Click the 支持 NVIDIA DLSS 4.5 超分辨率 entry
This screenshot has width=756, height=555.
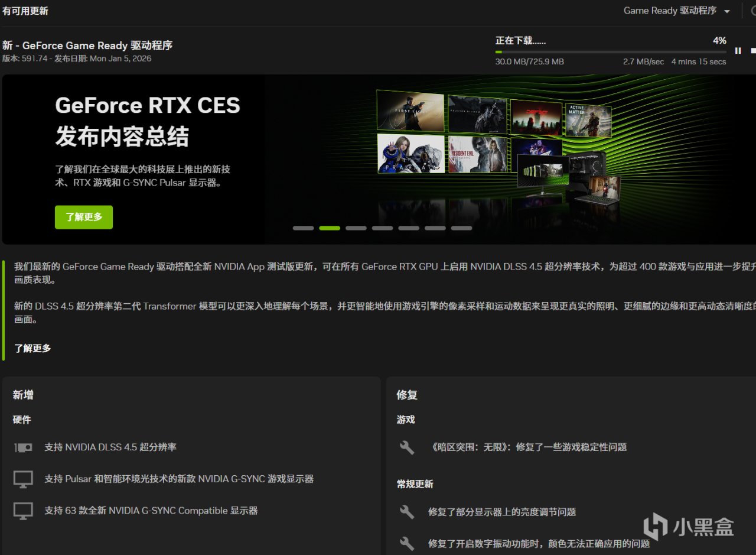click(110, 447)
